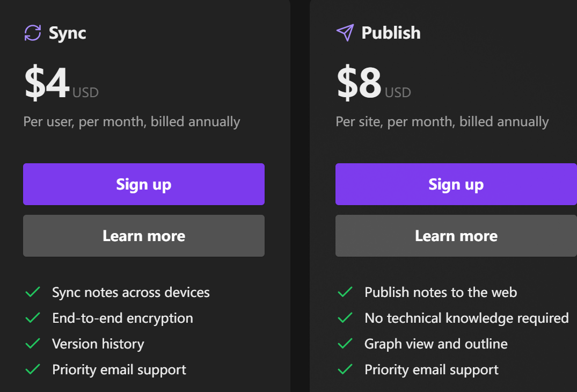Open Learn more for the Publish plan
Screen dimensions: 577x392
456,236
